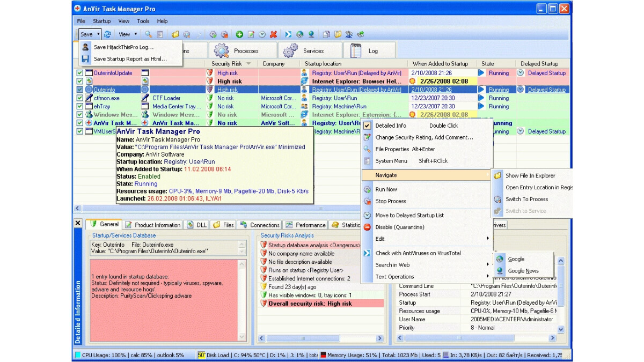Image resolution: width=644 pixels, height=362 pixels.
Task: Toggle the selected Outerinfo row checkbox
Action: click(x=80, y=90)
